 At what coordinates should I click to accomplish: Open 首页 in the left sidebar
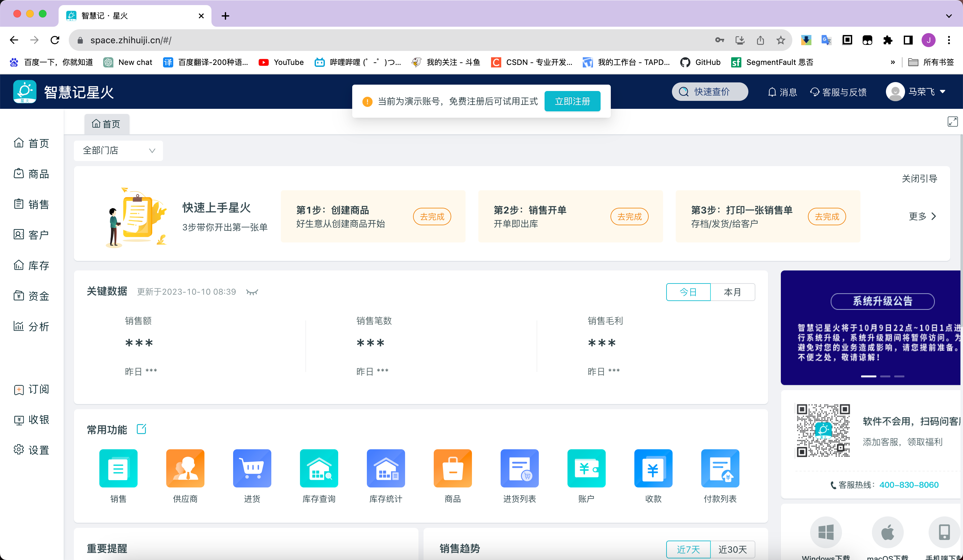tap(32, 143)
